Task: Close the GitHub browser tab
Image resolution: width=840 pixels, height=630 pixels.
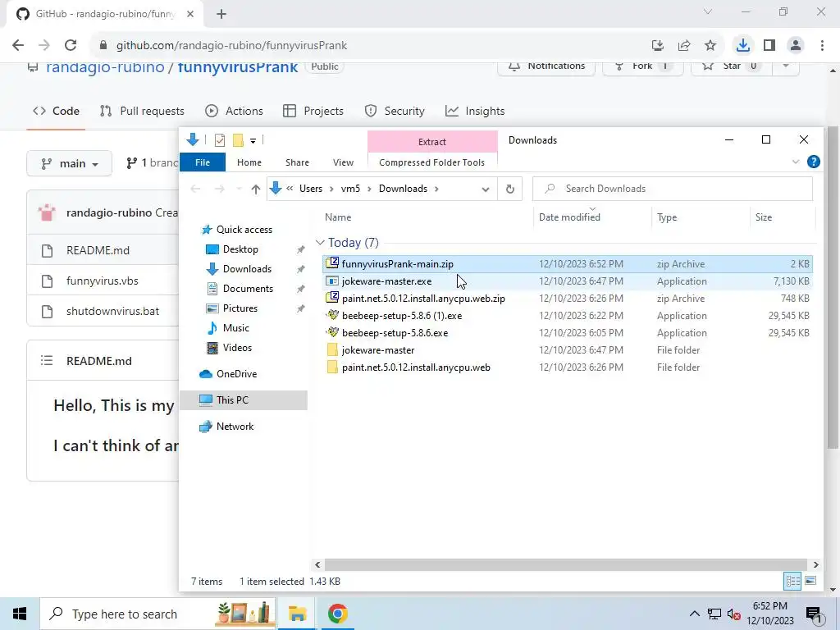Action: (x=190, y=14)
